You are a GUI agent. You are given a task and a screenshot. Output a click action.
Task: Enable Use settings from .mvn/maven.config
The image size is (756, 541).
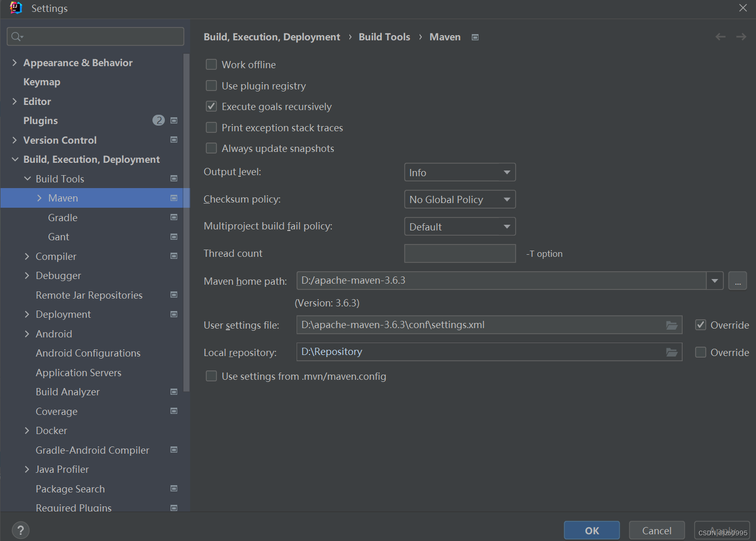[x=211, y=376]
